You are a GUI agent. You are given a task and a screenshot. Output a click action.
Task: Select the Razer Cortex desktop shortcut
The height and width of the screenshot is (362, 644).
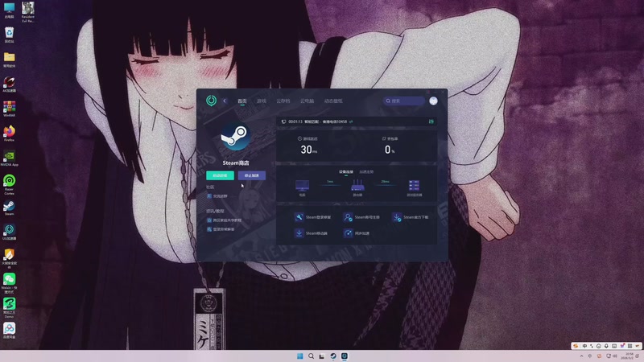(9, 184)
